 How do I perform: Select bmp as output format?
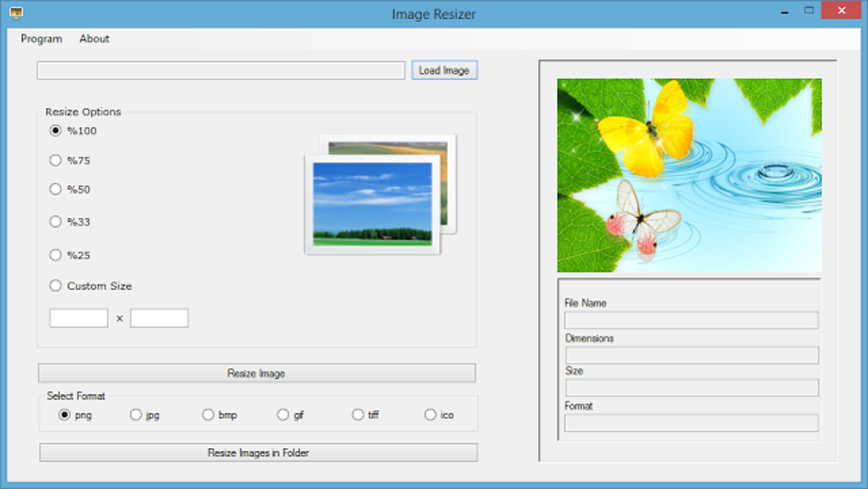pyautogui.click(x=208, y=415)
